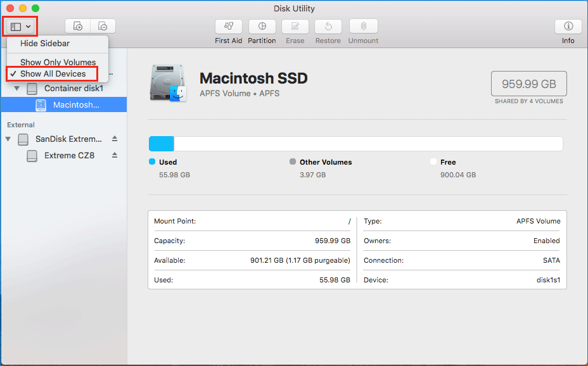The image size is (588, 366).
Task: Add a new APFS volume
Action: (x=77, y=26)
